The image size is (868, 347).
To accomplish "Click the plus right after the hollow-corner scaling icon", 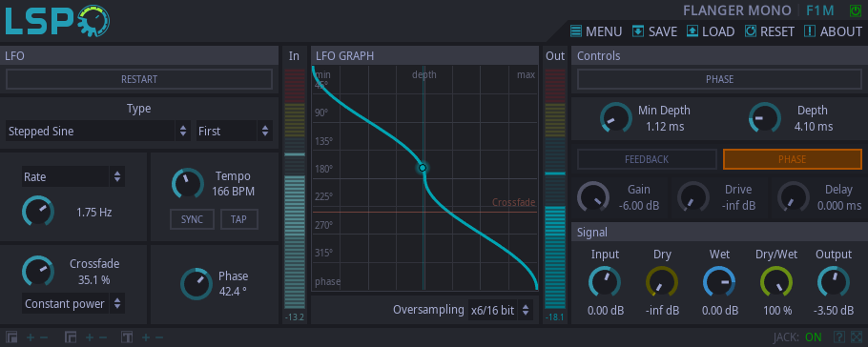I will click(x=89, y=337).
